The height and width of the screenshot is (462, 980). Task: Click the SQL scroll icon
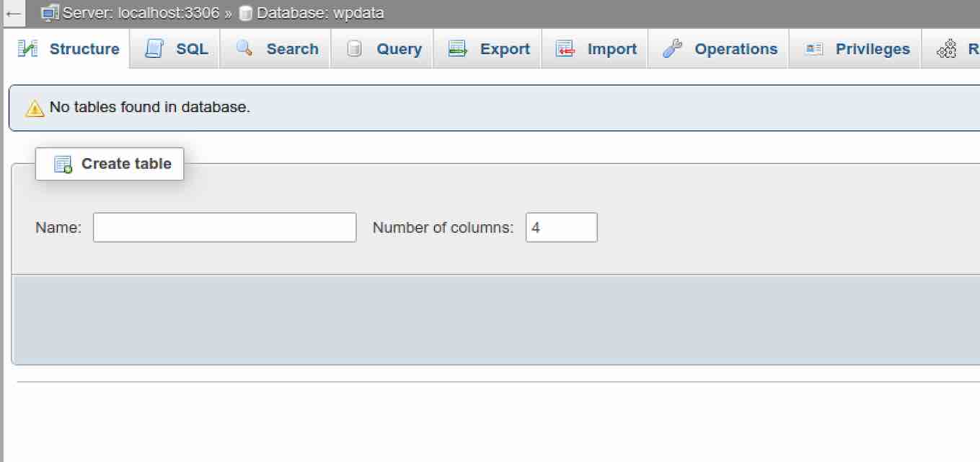[x=154, y=49]
